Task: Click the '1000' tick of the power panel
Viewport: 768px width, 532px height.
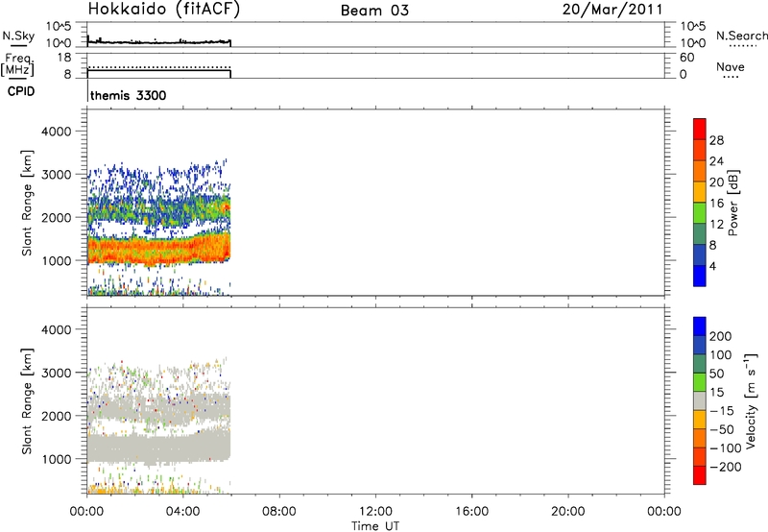Action: coord(56,260)
